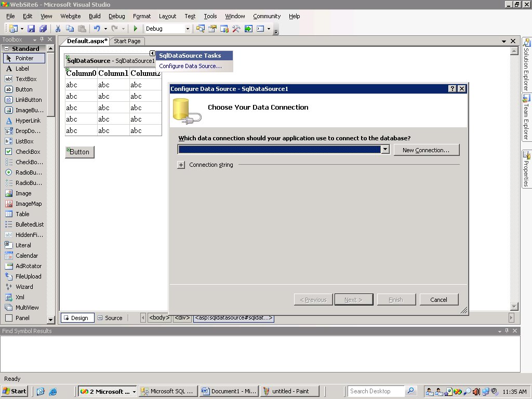Image resolution: width=532 pixels, height=399 pixels.
Task: Open the Undo history dropdown arrow
Action: click(105, 29)
